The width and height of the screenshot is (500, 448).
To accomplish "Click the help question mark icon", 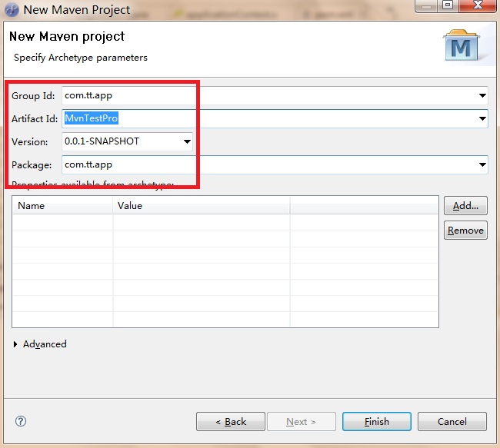I will (x=21, y=421).
